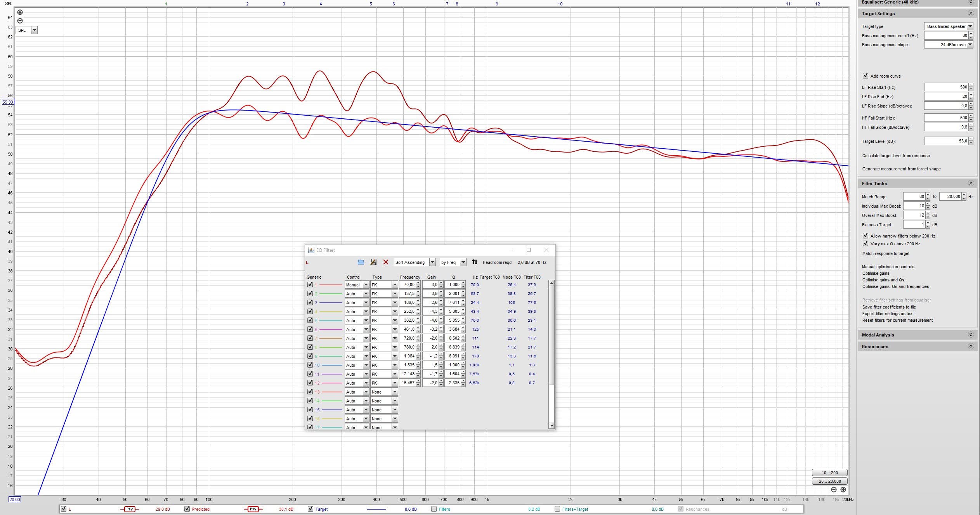
Task: Open the Sort Ascending dropdown
Action: [x=432, y=262]
